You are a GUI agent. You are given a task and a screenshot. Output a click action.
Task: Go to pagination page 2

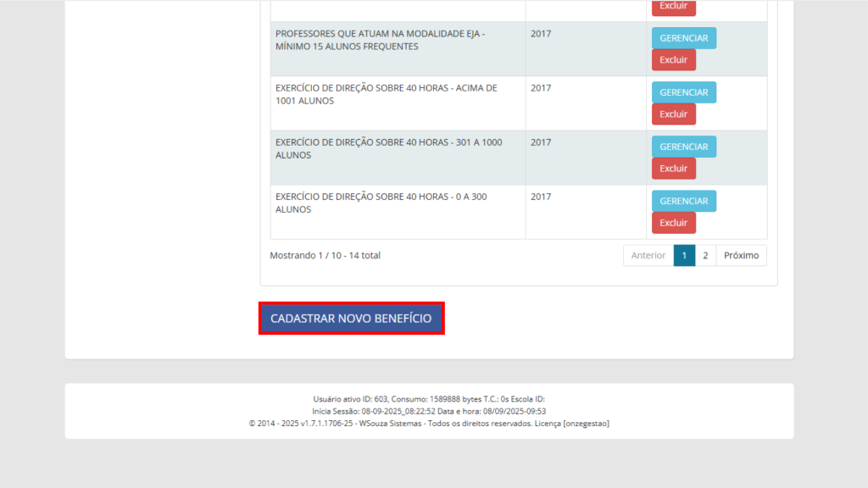pos(705,255)
